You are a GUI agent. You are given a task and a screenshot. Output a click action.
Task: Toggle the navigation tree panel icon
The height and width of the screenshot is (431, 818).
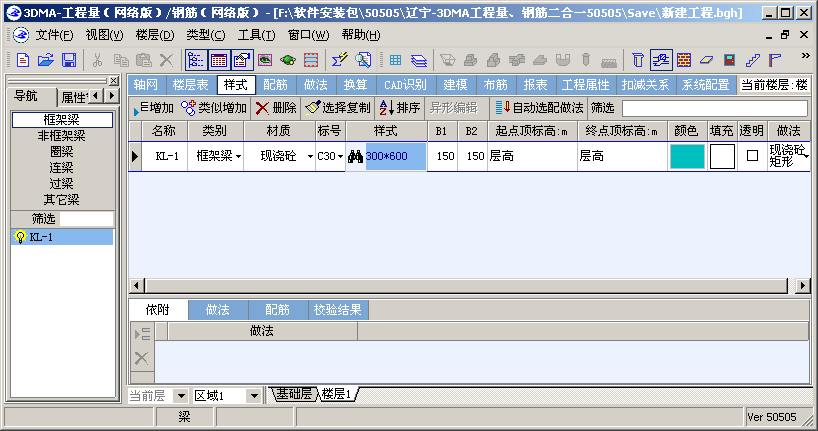click(196, 60)
